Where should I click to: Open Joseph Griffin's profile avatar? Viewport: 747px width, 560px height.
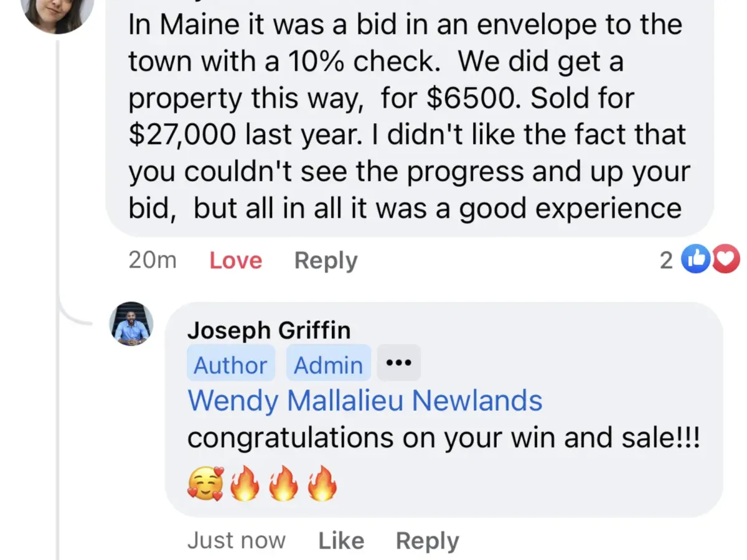pyautogui.click(x=131, y=324)
